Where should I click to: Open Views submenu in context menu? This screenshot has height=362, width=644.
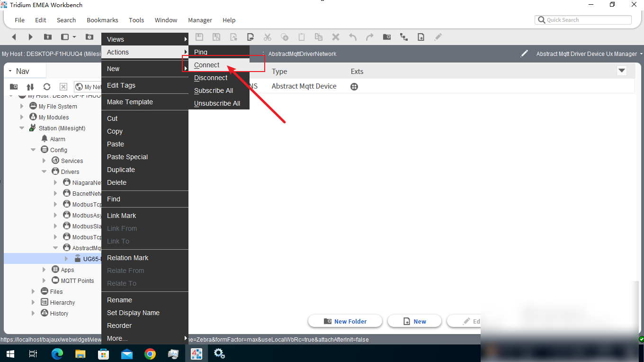point(145,39)
